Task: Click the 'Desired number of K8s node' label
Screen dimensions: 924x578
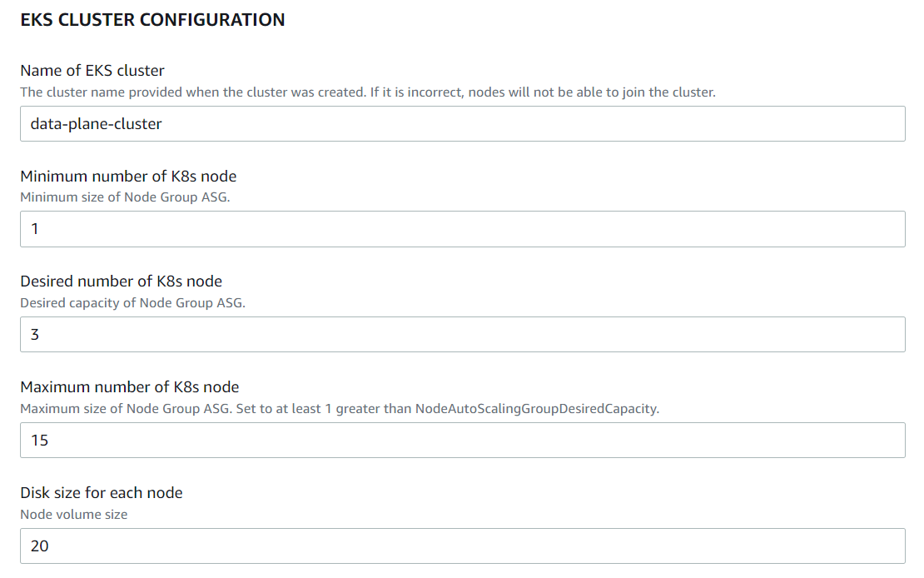Action: click(x=121, y=282)
